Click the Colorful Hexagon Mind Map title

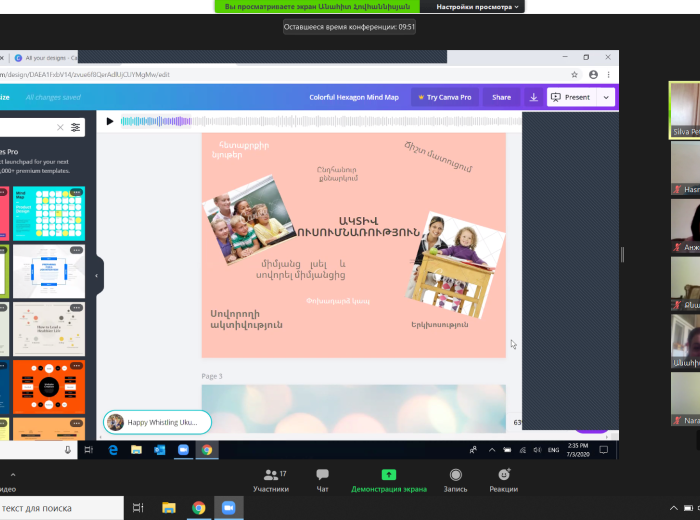click(354, 97)
